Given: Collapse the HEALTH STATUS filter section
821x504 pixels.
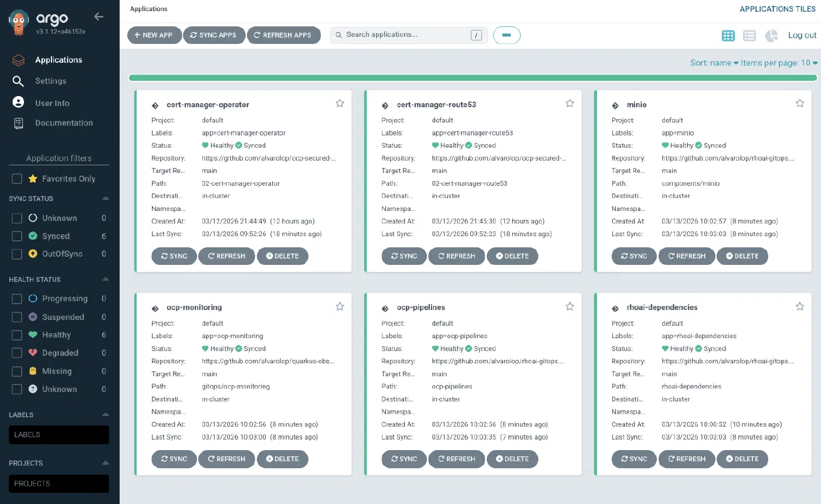Looking at the screenshot, I should pos(106,279).
